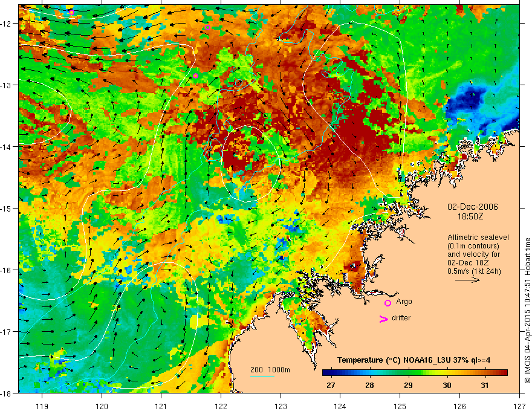Viewport: 532px width, 411px height.
Task: Click the 'Temperature (°C) NOAA16_L3U 37% ql>=4' title
Action: click(x=414, y=360)
